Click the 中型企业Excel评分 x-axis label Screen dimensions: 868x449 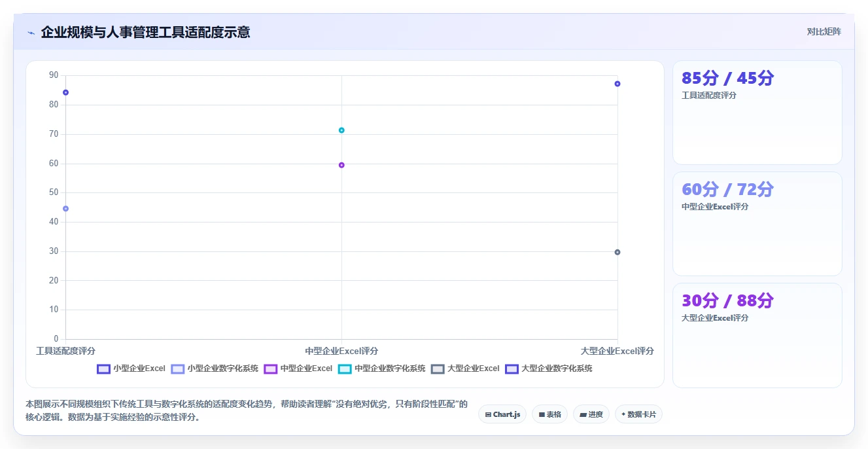coord(341,351)
